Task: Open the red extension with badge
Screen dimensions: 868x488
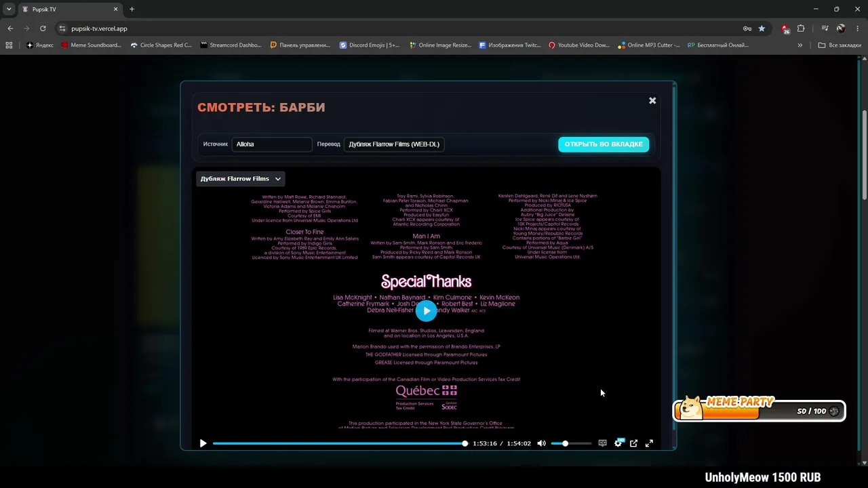Action: [785, 28]
